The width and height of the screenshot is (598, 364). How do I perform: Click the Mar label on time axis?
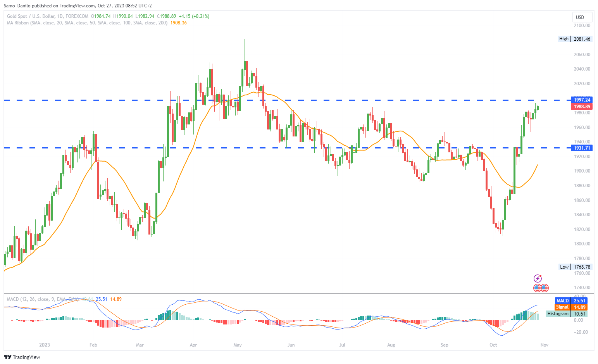140,345
